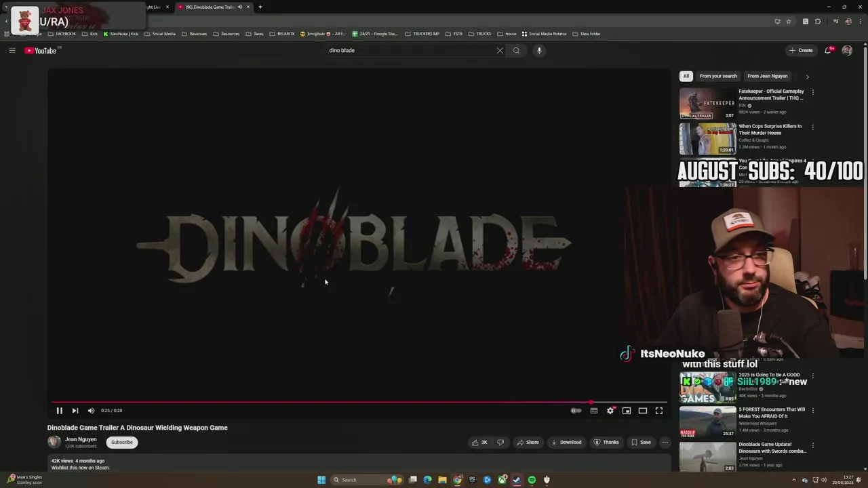
Task: Open YouTube notifications bell
Action: click(829, 50)
